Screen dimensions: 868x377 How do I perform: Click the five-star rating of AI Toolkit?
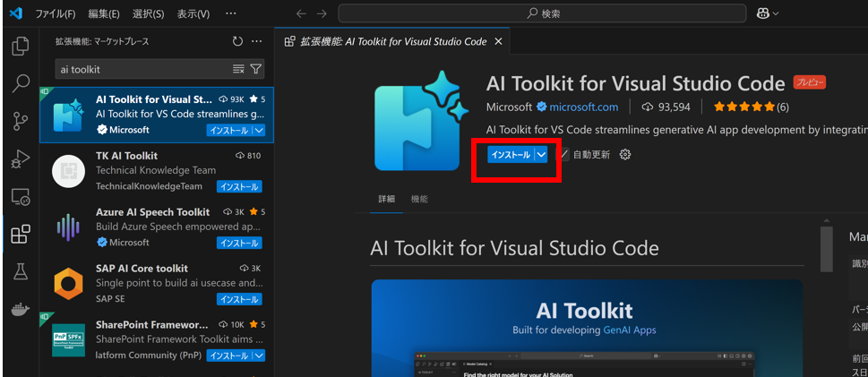tap(744, 107)
